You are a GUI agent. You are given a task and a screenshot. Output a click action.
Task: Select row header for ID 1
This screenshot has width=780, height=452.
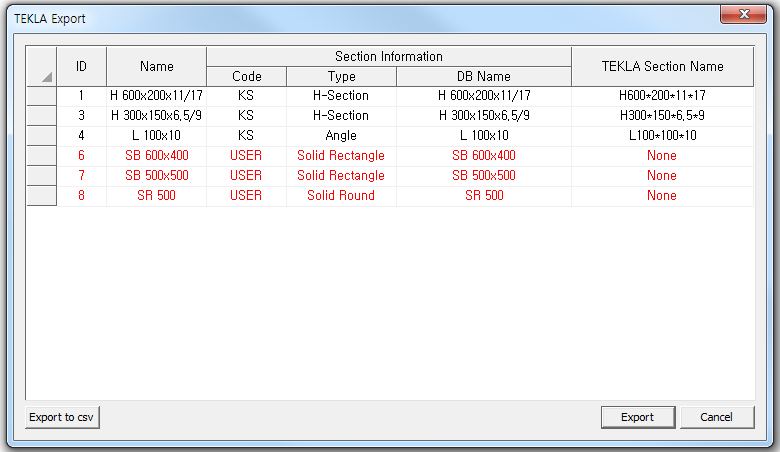pyautogui.click(x=41, y=96)
